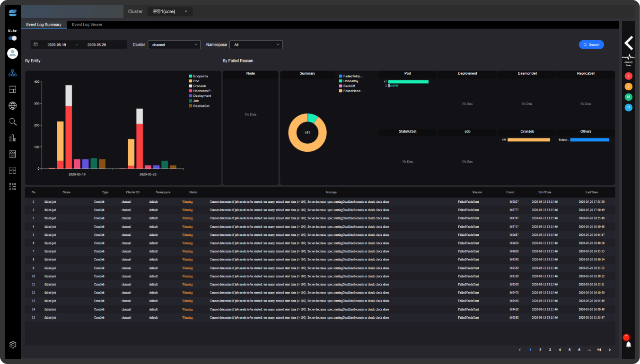Open the globe icon in sidebar

(x=13, y=105)
